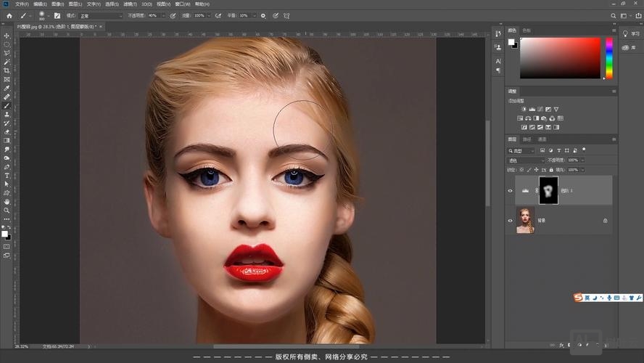The width and height of the screenshot is (644, 363).
Task: Pick a hue on the color spectrum strip
Action: (x=609, y=58)
